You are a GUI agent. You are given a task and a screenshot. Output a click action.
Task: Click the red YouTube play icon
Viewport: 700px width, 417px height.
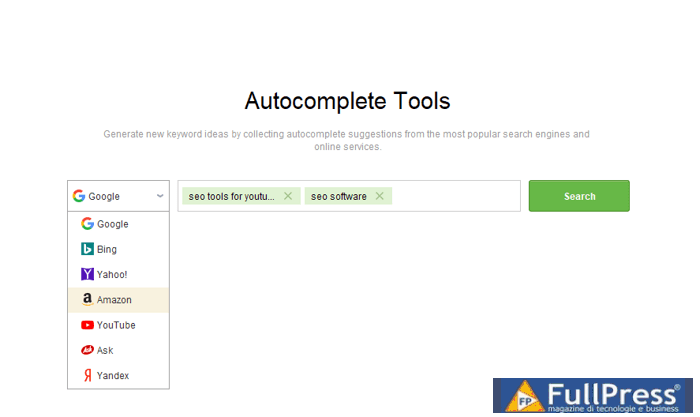88,325
